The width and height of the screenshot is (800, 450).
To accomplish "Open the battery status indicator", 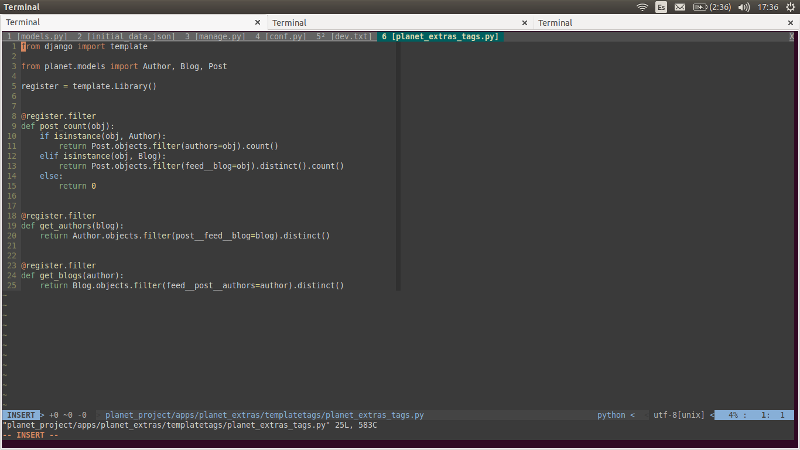I will click(x=712, y=7).
